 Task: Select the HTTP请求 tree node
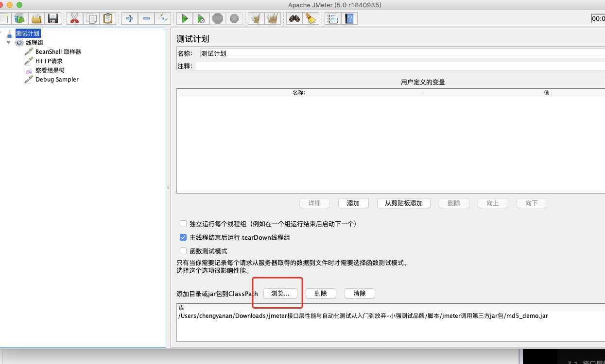49,61
